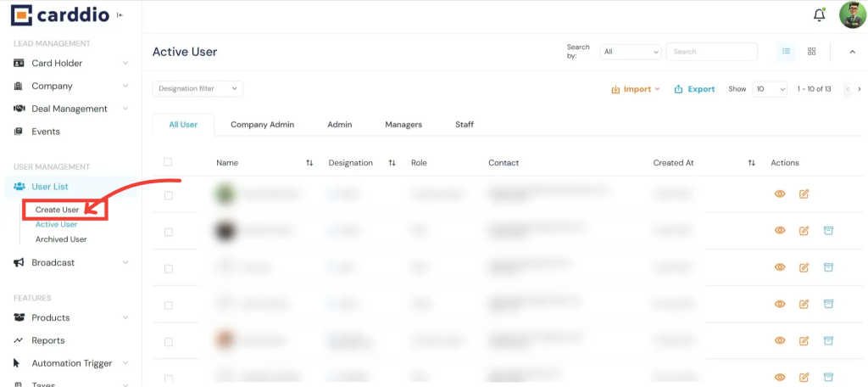Switch to the Managers tab
The image size is (868, 387).
point(403,125)
